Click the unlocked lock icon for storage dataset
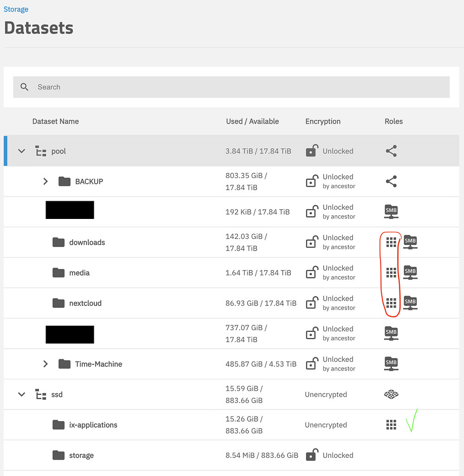The height and width of the screenshot is (476, 464). 312,455
